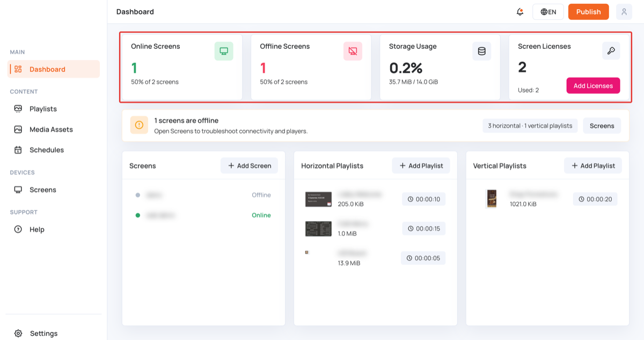The image size is (644, 340).
Task: Click the Online Screens monitor icon
Action: click(x=224, y=51)
